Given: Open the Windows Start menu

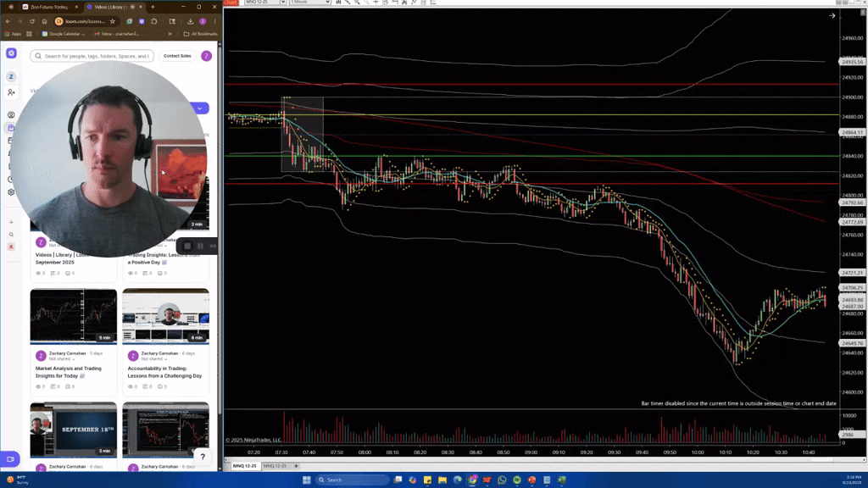Looking at the screenshot, I should pos(307,480).
